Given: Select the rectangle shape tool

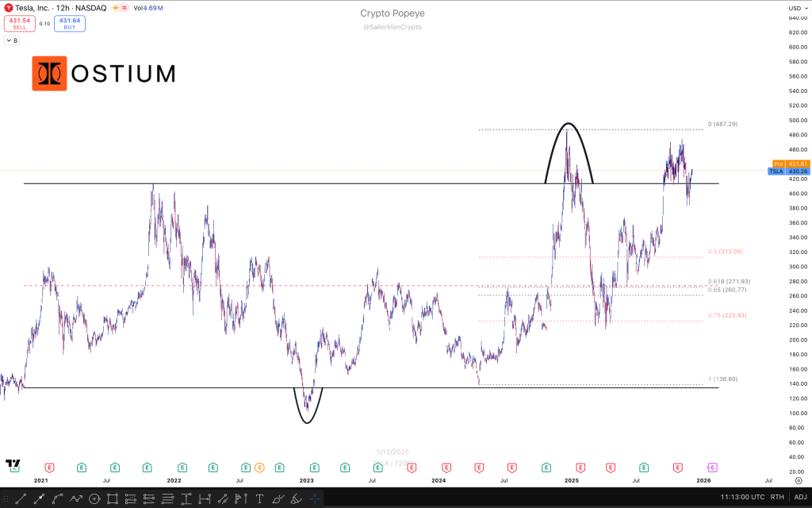Looking at the screenshot, I should (113, 498).
